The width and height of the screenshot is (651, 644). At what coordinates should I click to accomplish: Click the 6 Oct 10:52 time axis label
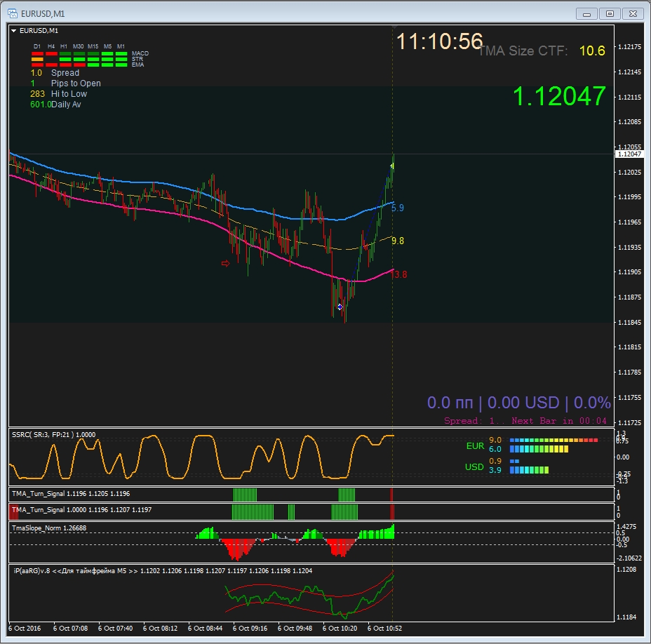point(384,629)
